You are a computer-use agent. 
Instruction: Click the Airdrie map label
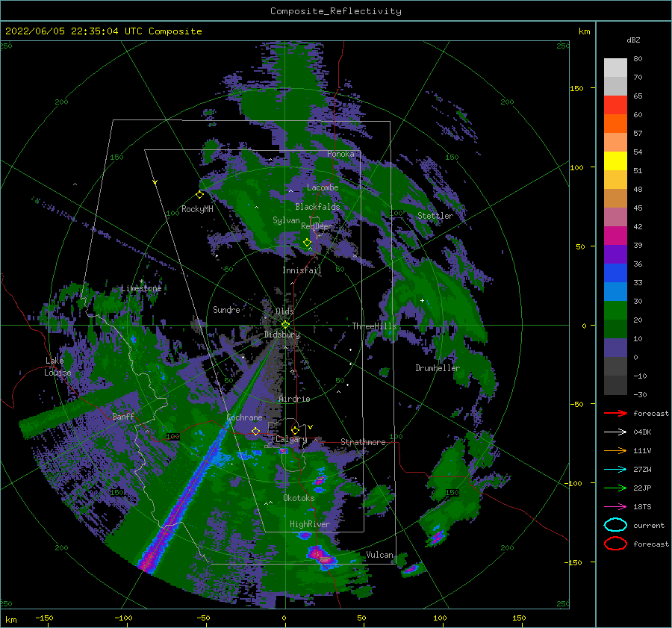tap(294, 399)
